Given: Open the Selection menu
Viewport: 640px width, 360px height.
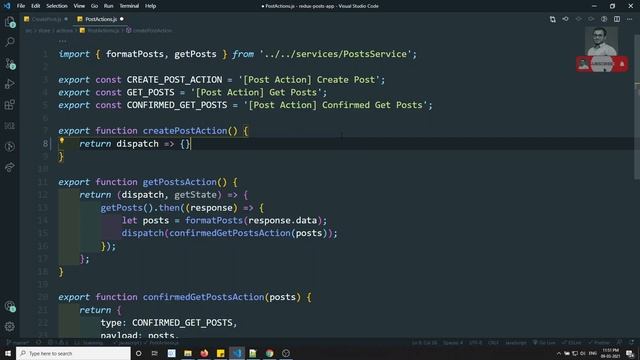Looking at the screenshot, I should 57,6.
